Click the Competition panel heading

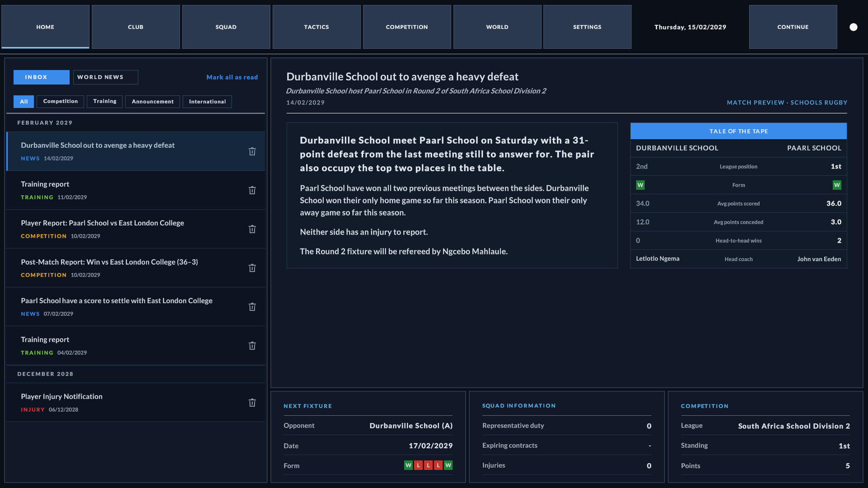705,406
